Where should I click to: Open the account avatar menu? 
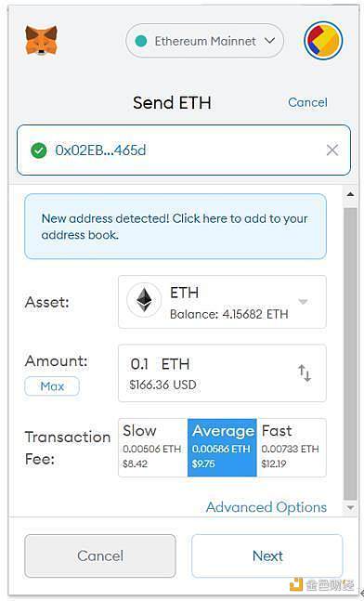tap(323, 40)
